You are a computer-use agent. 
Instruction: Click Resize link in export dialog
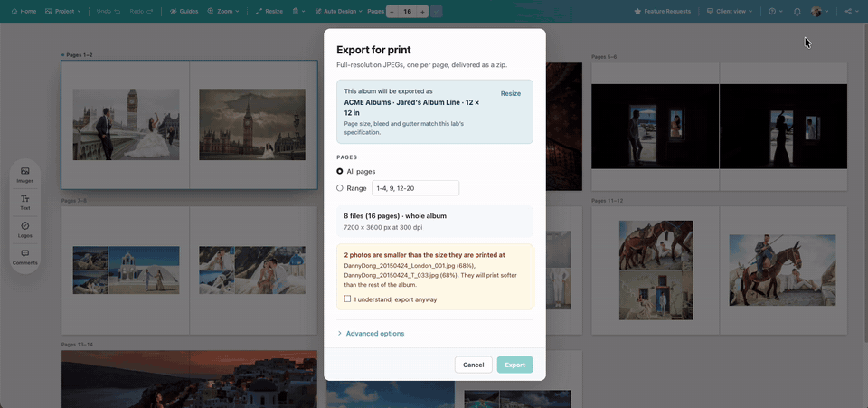[510, 93]
